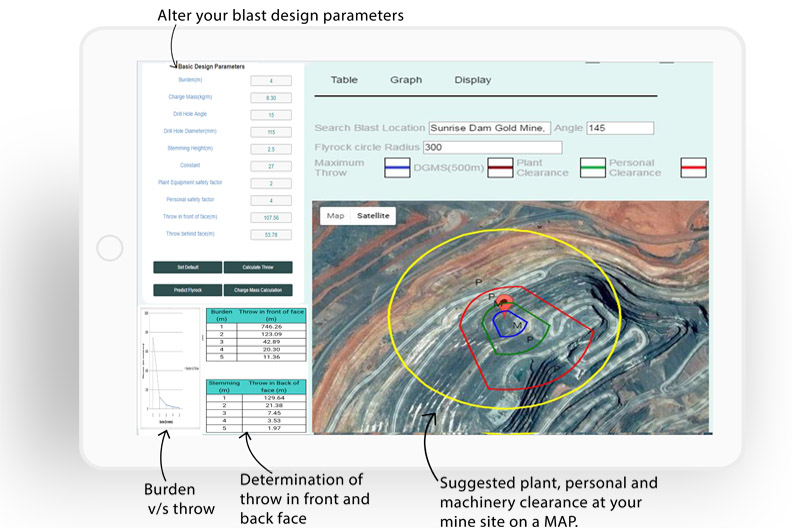
Task: Open the Graph tab
Action: click(x=406, y=80)
